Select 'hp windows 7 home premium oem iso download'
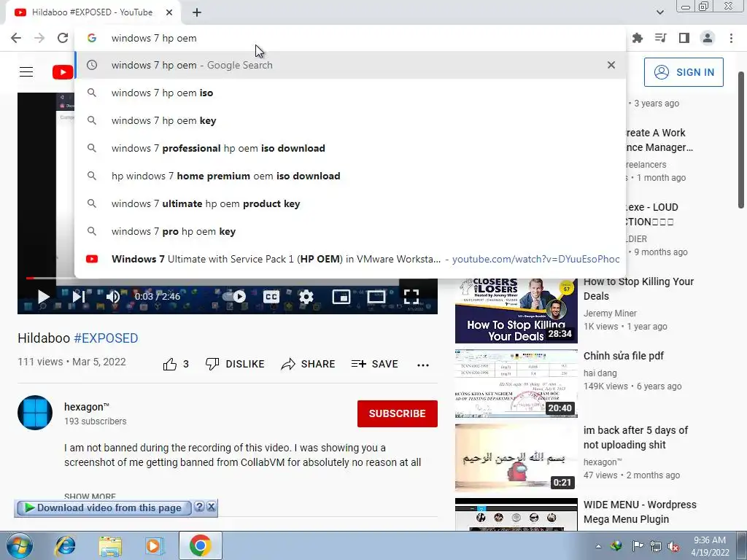Viewport: 747px width, 560px height. (350, 176)
